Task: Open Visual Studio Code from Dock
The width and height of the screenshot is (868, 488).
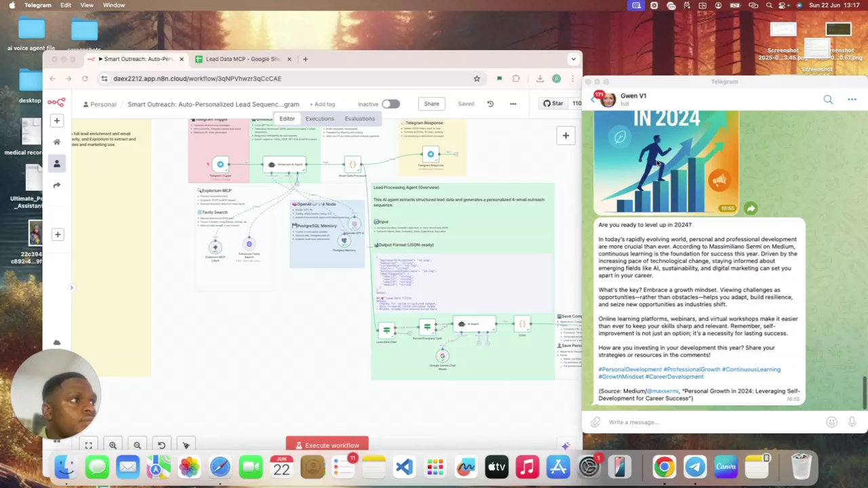Action: point(404,467)
